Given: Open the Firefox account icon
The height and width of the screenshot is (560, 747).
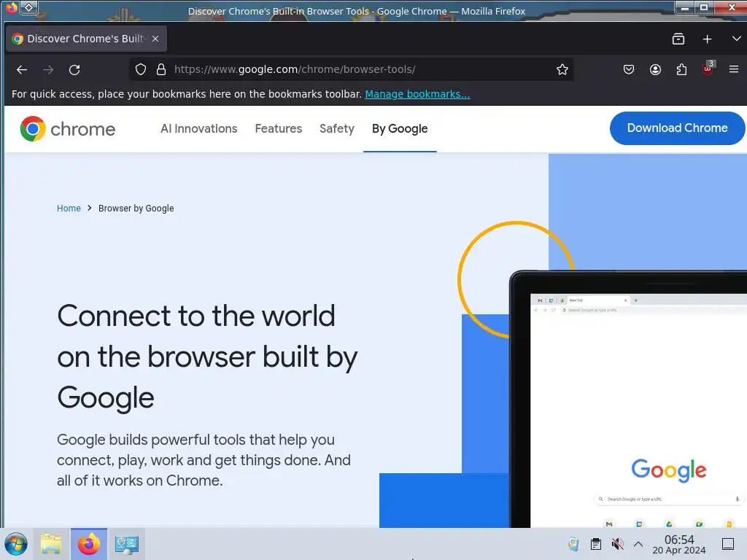Looking at the screenshot, I should coord(656,69).
